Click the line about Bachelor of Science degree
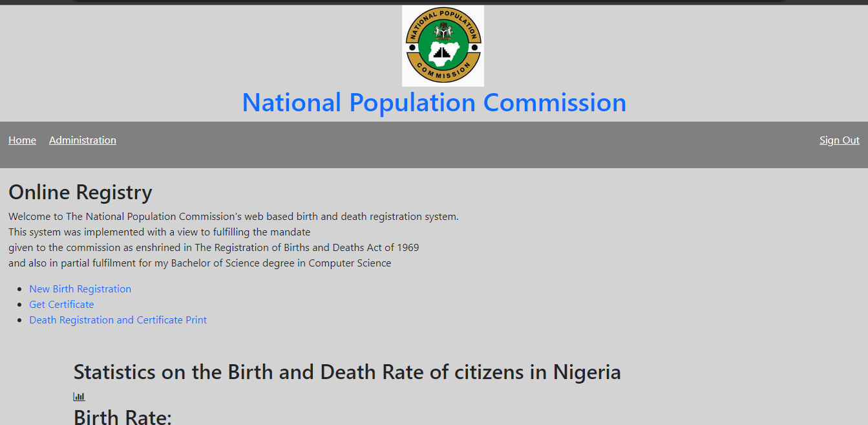This screenshot has height=425, width=868. (200, 263)
